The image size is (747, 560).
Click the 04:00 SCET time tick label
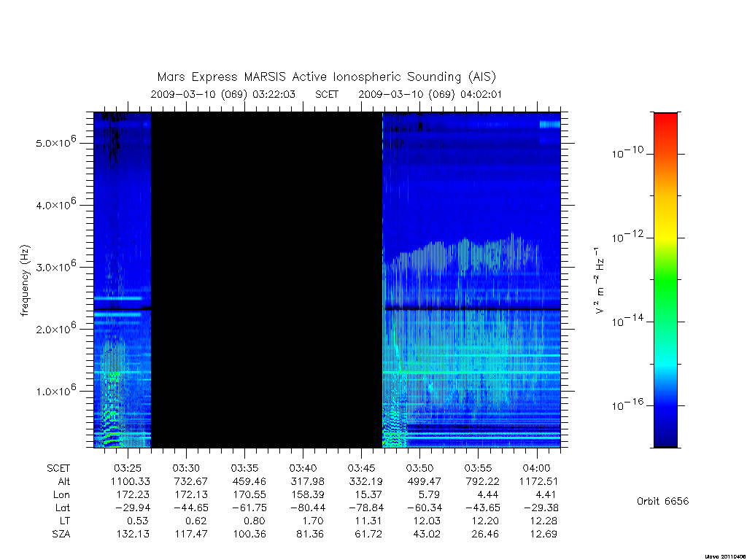point(536,468)
